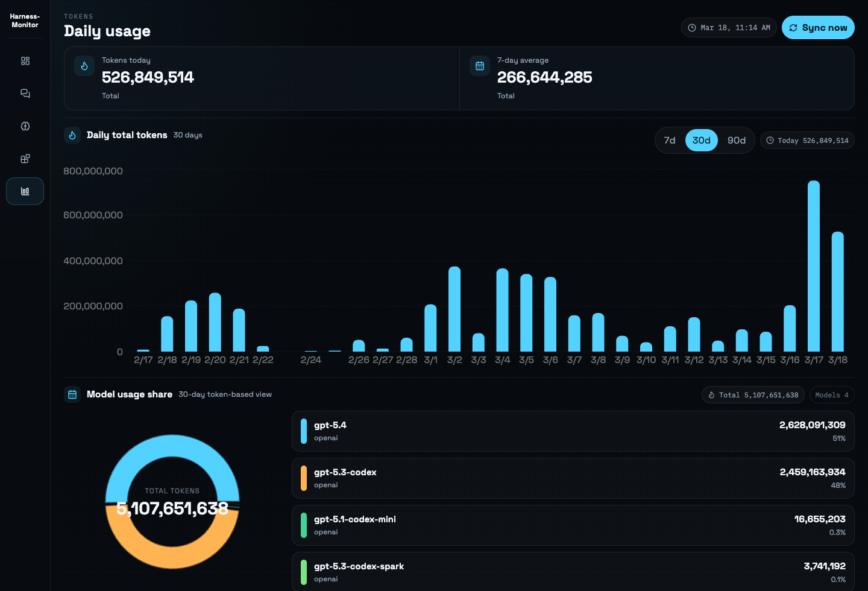Open the dashboard grid icon in sidebar
This screenshot has width=868, height=591.
[x=25, y=61]
